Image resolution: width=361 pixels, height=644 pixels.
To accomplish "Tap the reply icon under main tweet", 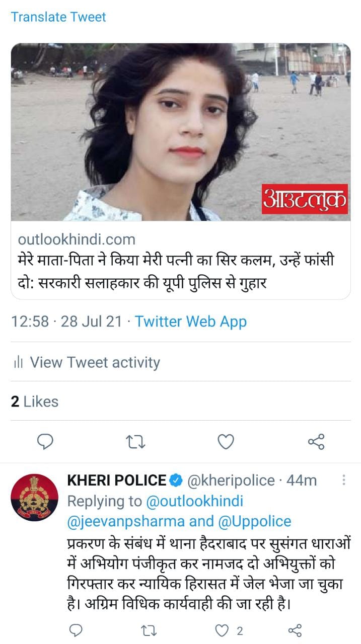I will click(x=45, y=442).
